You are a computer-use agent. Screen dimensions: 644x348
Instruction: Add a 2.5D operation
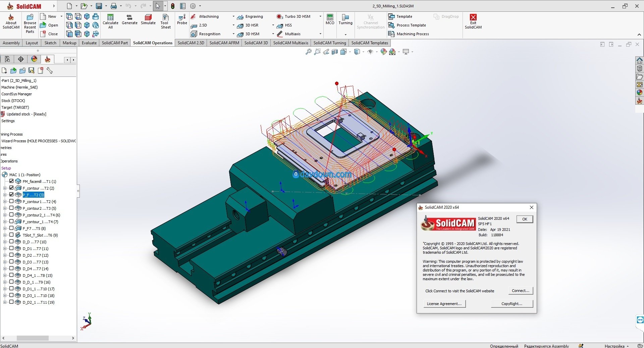pos(199,25)
